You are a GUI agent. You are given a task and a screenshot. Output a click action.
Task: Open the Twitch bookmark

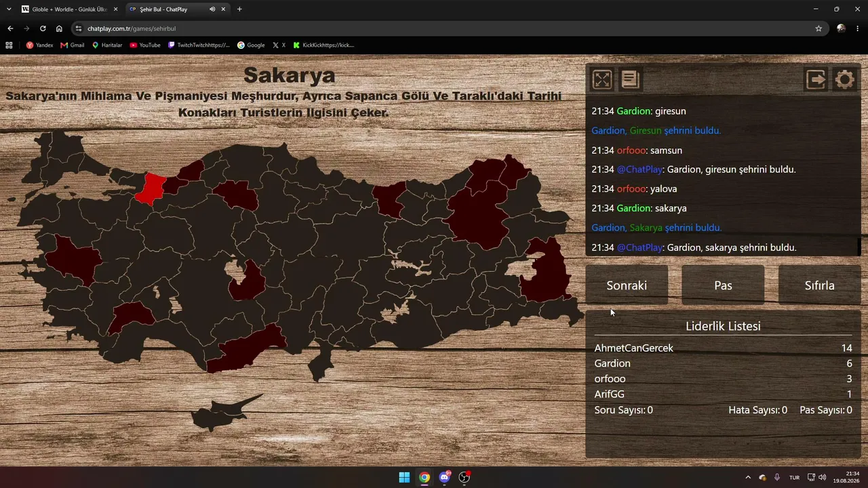tap(199, 45)
